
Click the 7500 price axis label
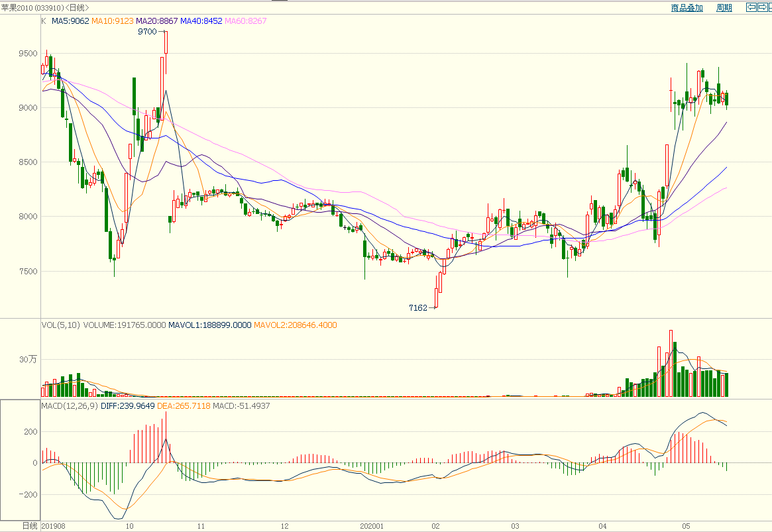[28, 271]
